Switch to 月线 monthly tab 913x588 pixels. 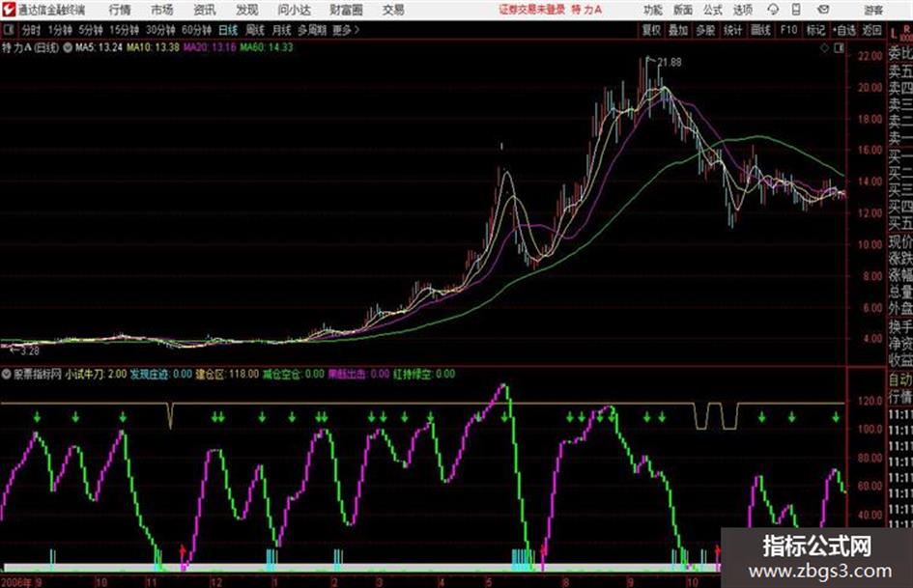click(282, 30)
